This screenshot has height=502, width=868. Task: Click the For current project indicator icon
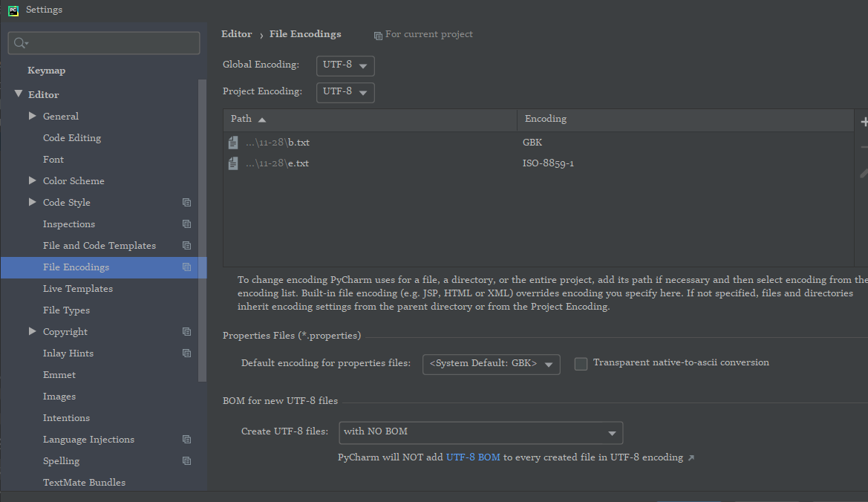[379, 33]
